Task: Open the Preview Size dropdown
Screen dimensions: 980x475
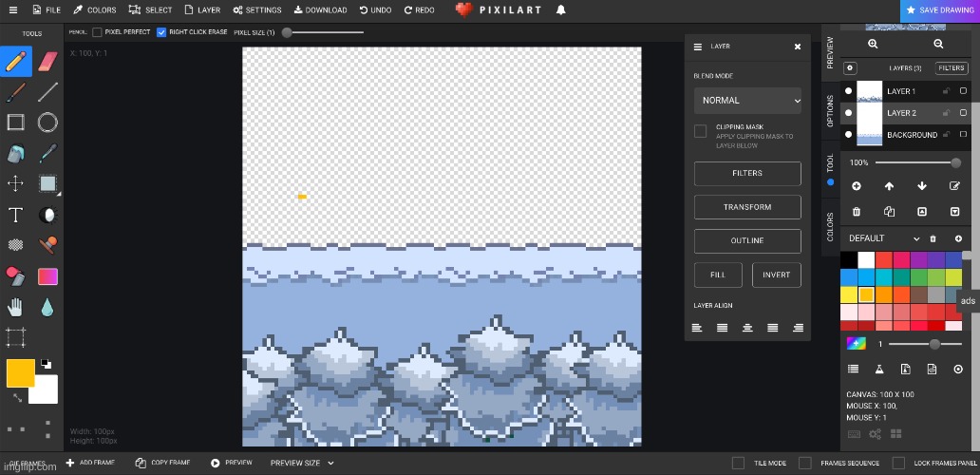Action: [302, 464]
